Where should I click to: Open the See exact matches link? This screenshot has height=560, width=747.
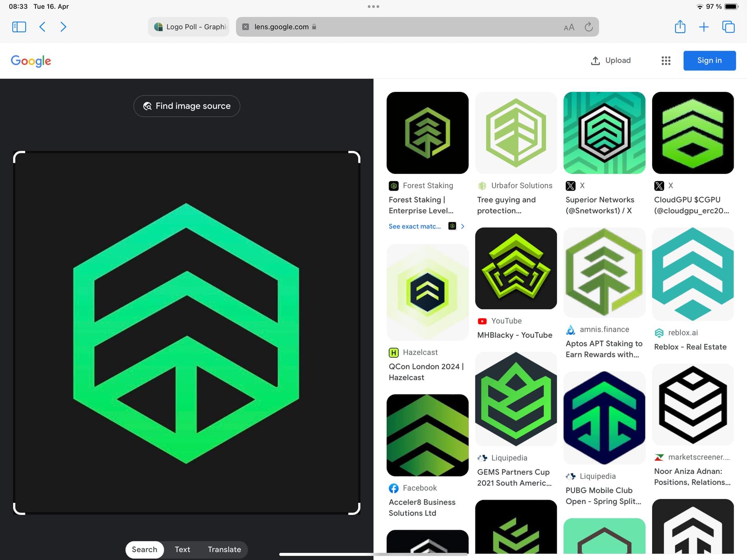pos(414,226)
